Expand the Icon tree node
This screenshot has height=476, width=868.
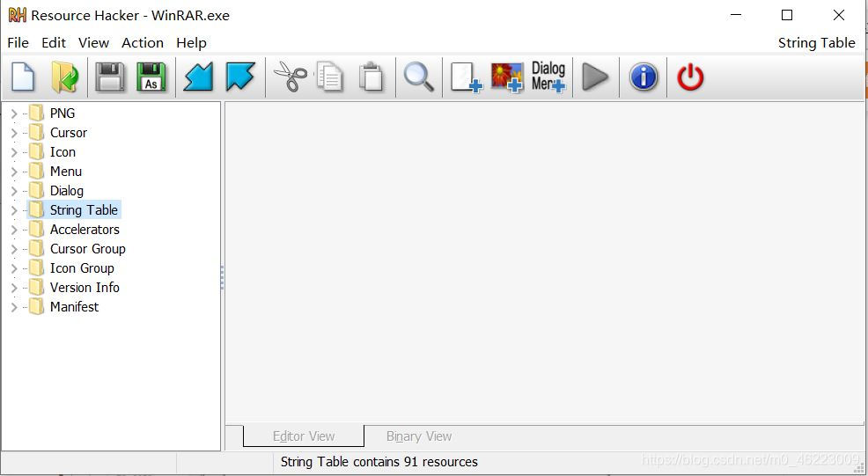[14, 152]
